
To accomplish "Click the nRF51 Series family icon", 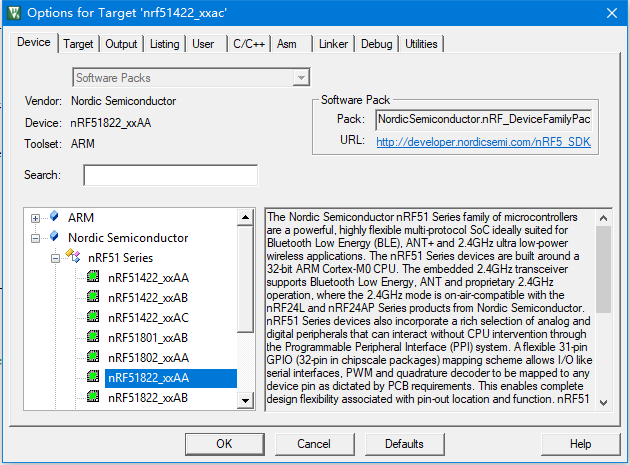I will [73, 255].
